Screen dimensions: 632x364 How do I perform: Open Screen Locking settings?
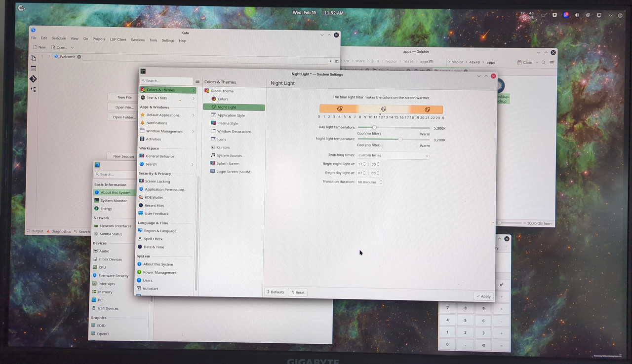[167, 181]
